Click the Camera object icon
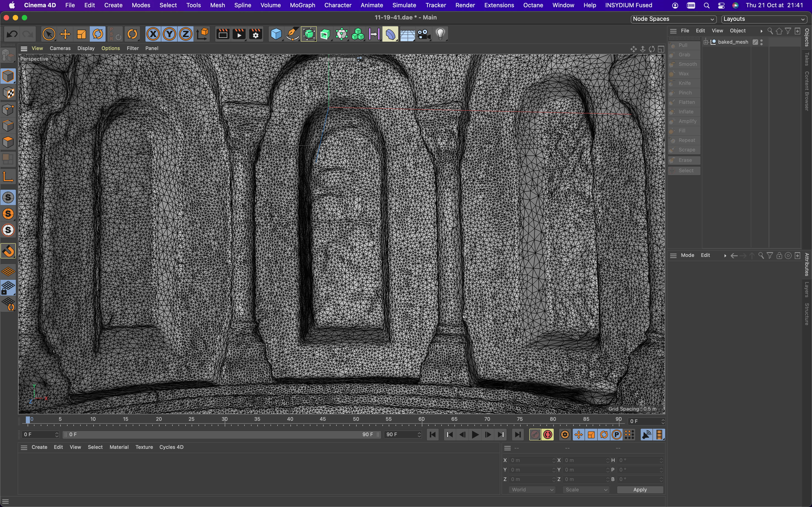The image size is (812, 507). click(424, 34)
